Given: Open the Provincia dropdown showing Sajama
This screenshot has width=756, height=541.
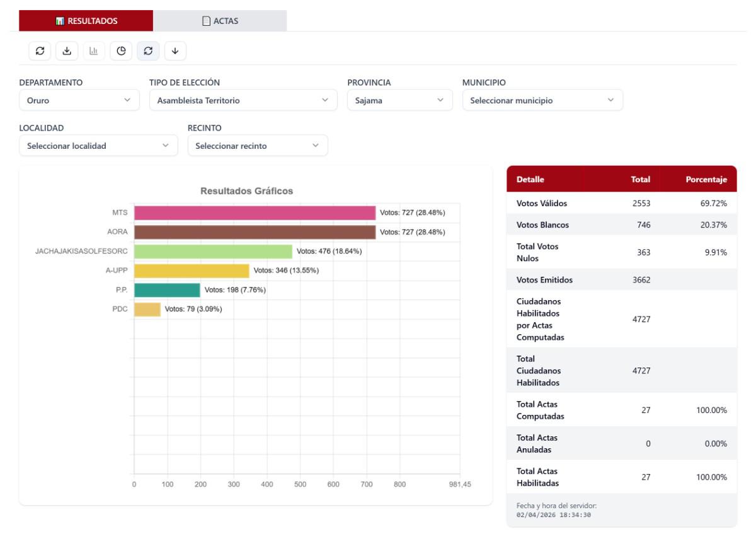Looking at the screenshot, I should point(399,100).
